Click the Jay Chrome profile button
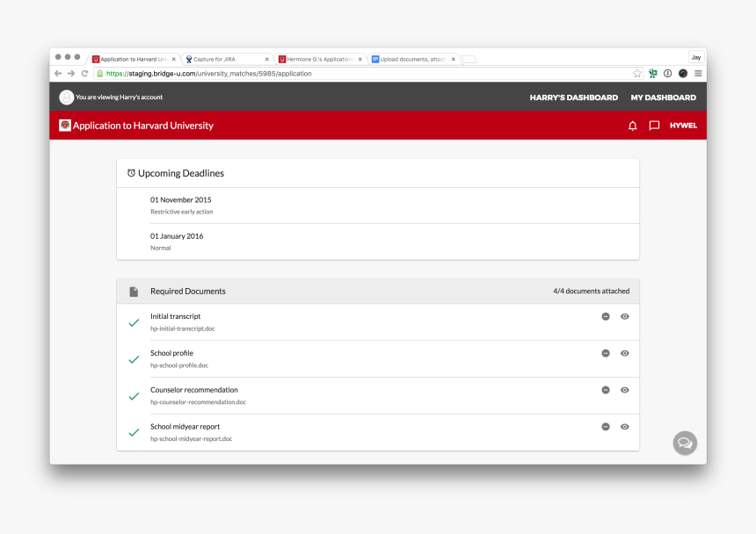This screenshot has width=756, height=534. tap(695, 57)
